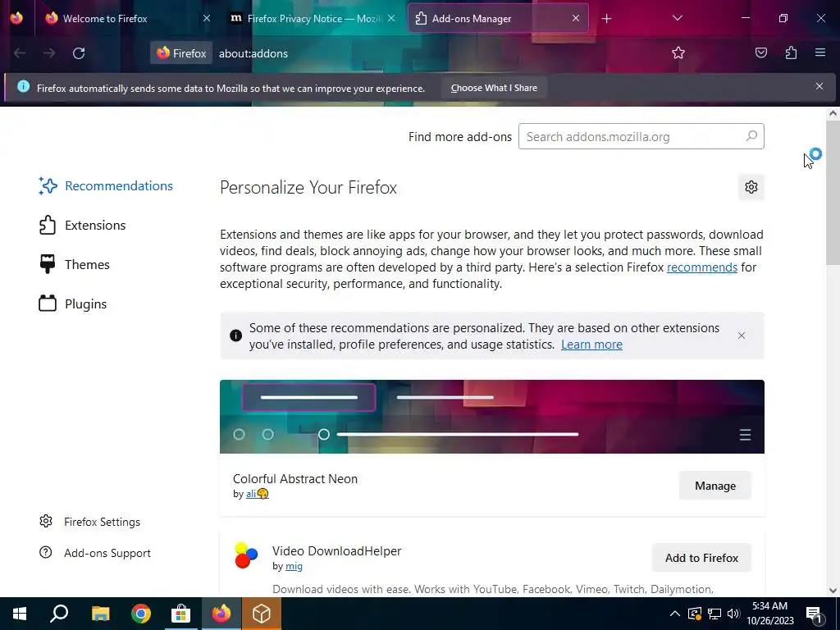This screenshot has width=840, height=630.
Task: Click the taskbar clock showing 5:34 AM
Action: [769, 614]
